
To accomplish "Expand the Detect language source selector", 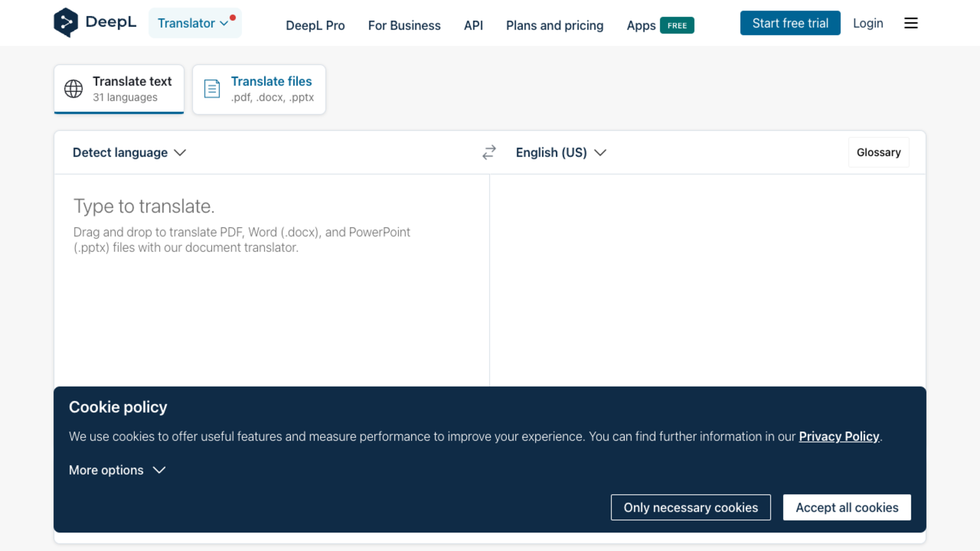I will pyautogui.click(x=129, y=153).
